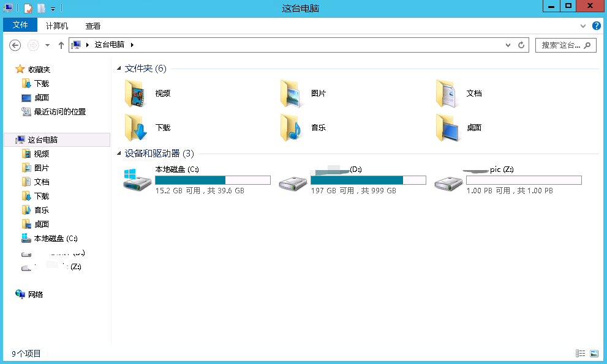This screenshot has width=607, height=364.
Task: Click the system menu icon in title bar
Action: (x=8, y=8)
